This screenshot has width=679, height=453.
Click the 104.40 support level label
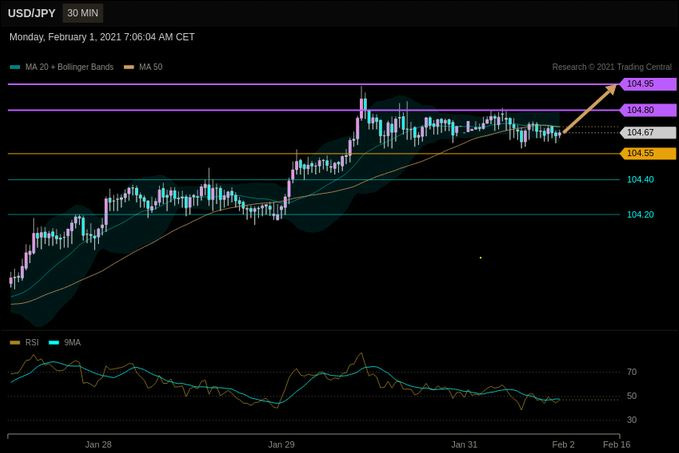click(640, 179)
